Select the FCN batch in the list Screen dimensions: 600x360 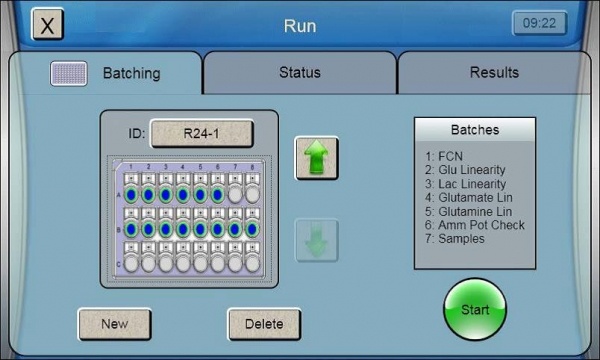pos(444,156)
